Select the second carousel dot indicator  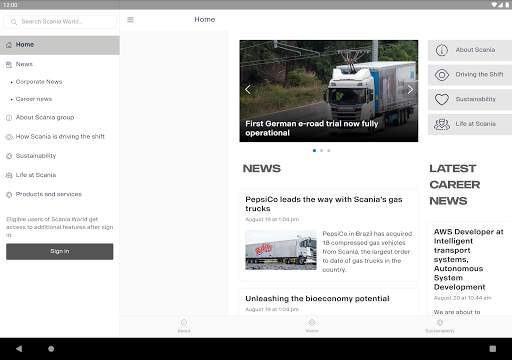(x=321, y=150)
